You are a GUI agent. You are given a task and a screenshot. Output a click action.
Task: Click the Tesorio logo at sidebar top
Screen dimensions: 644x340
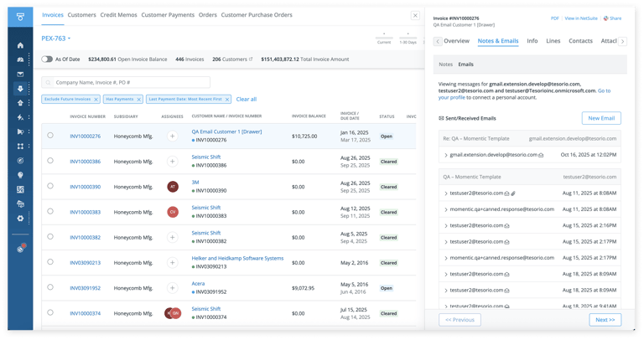[x=20, y=17]
